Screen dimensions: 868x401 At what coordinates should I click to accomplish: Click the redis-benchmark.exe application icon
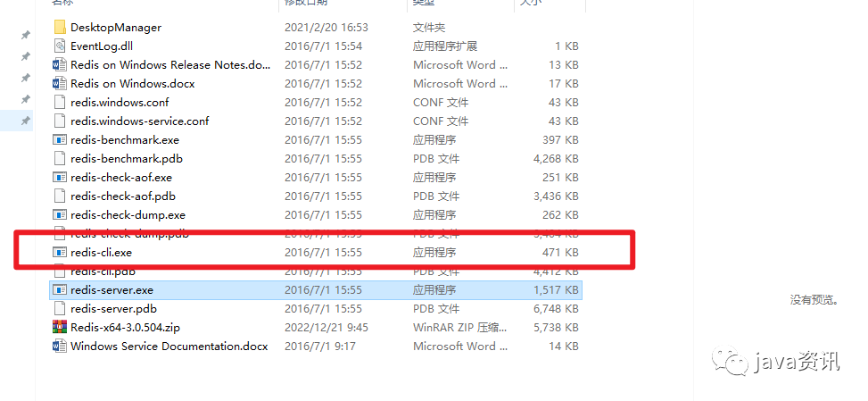coord(60,139)
